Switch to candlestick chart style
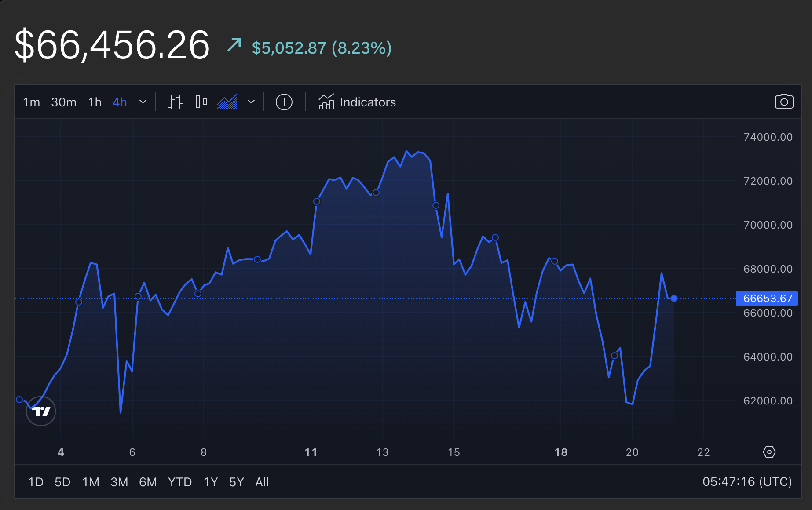The image size is (812, 510). [x=201, y=102]
